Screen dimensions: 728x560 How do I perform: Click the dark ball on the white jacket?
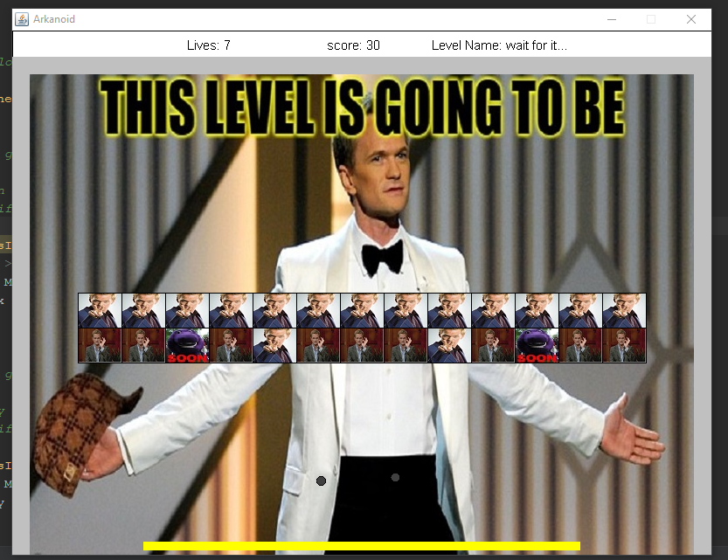(x=321, y=480)
